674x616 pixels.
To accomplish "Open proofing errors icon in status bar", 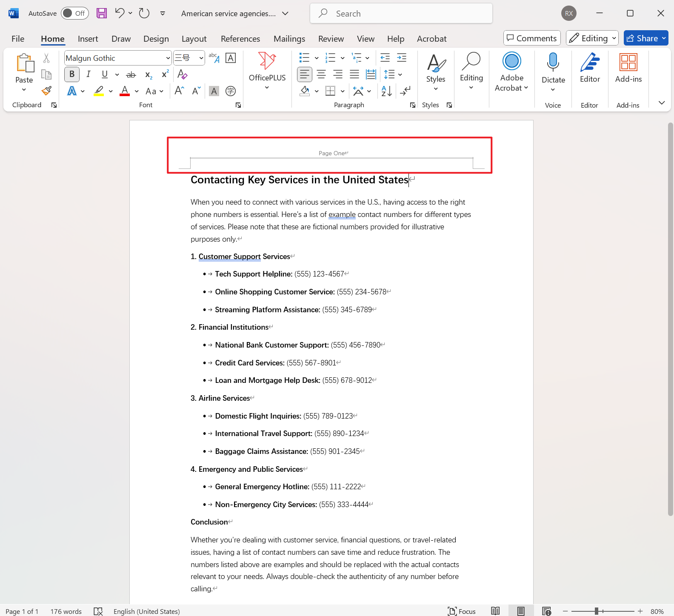I will 98,611.
